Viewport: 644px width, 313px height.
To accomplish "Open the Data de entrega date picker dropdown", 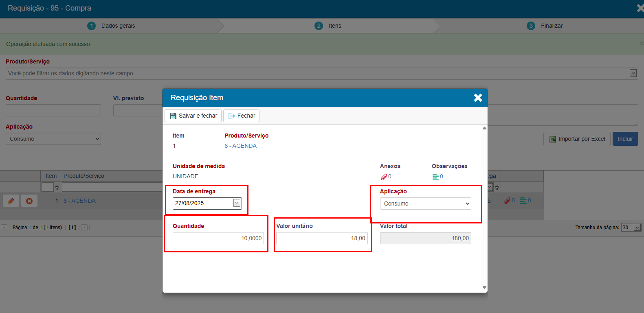I will coord(237,203).
